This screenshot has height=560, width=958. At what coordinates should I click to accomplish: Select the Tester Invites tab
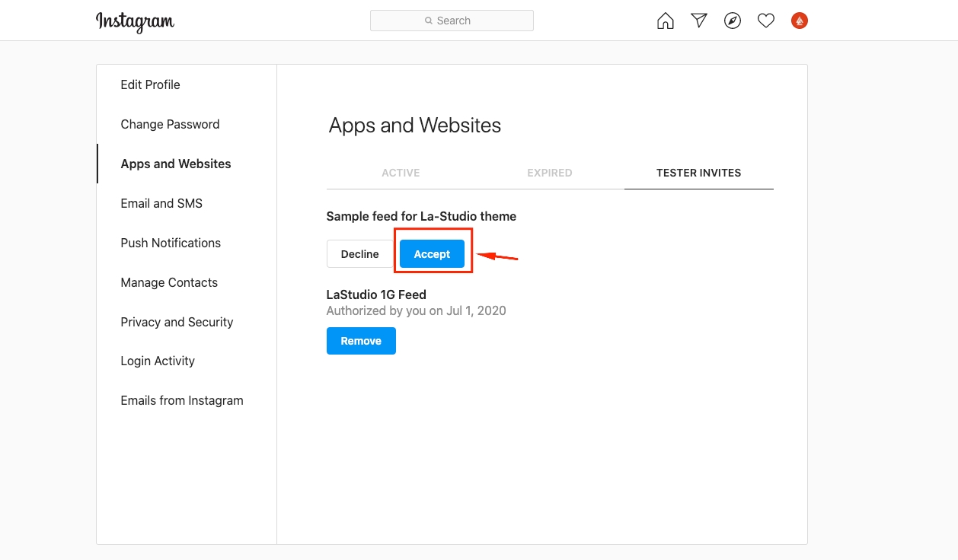pyautogui.click(x=698, y=173)
